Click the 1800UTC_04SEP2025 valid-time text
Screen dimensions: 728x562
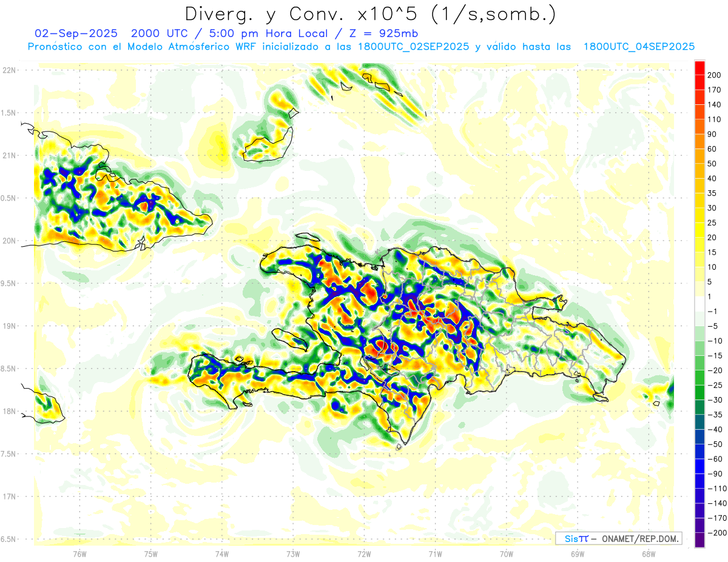639,47
